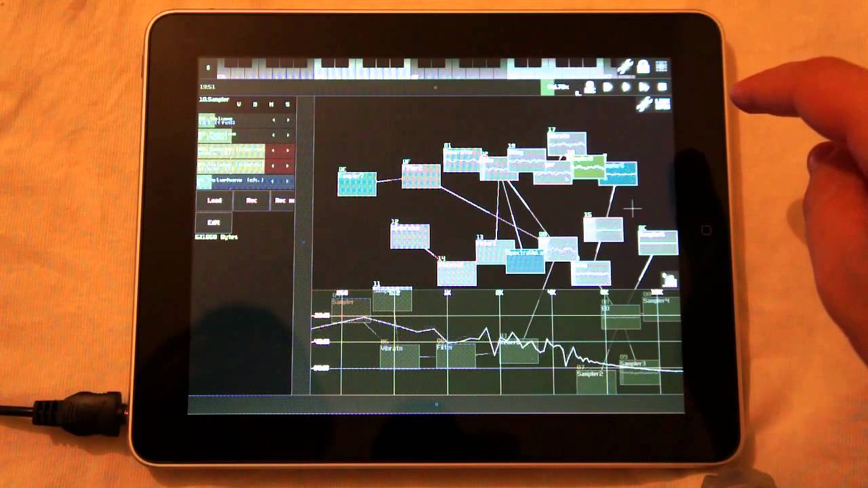Viewport: 868px width, 488px height.
Task: Tap the bytes size readout below Edit
Action: pos(216,237)
